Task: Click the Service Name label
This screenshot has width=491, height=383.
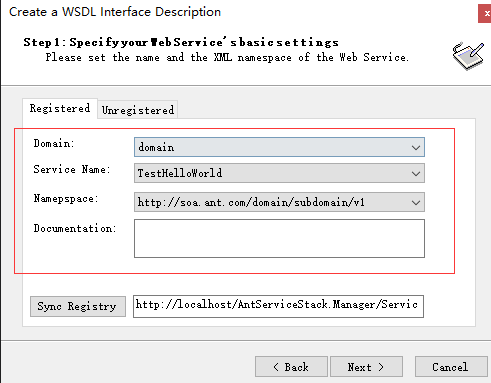Action: [72, 169]
